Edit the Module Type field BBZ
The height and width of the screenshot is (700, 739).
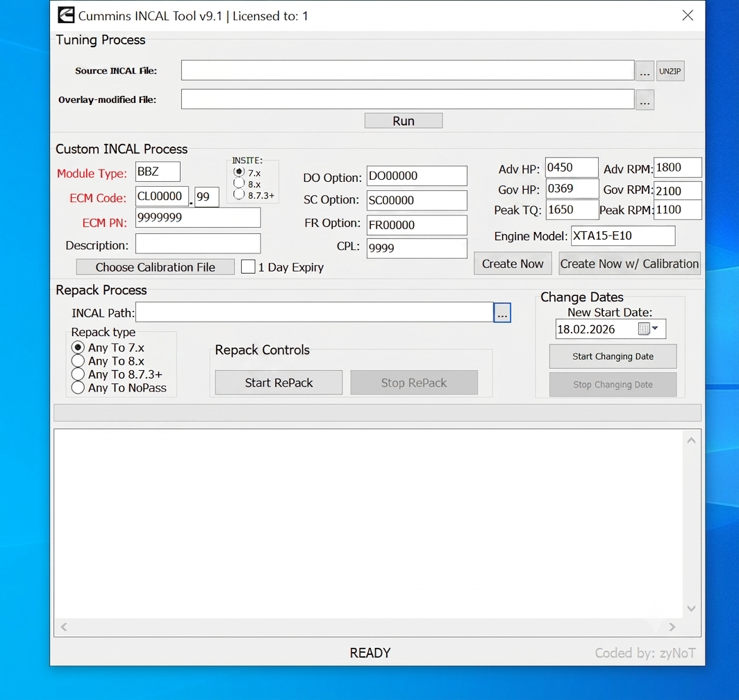(x=158, y=172)
